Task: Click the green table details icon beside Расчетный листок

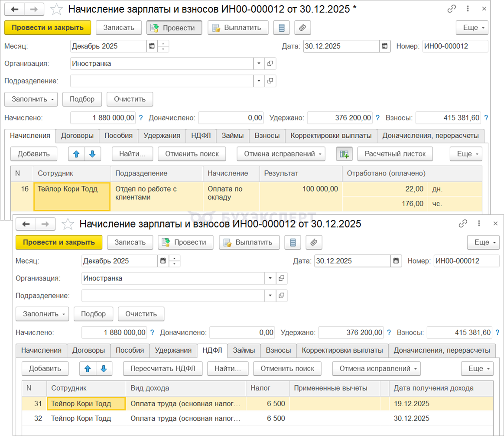Action: tap(345, 153)
